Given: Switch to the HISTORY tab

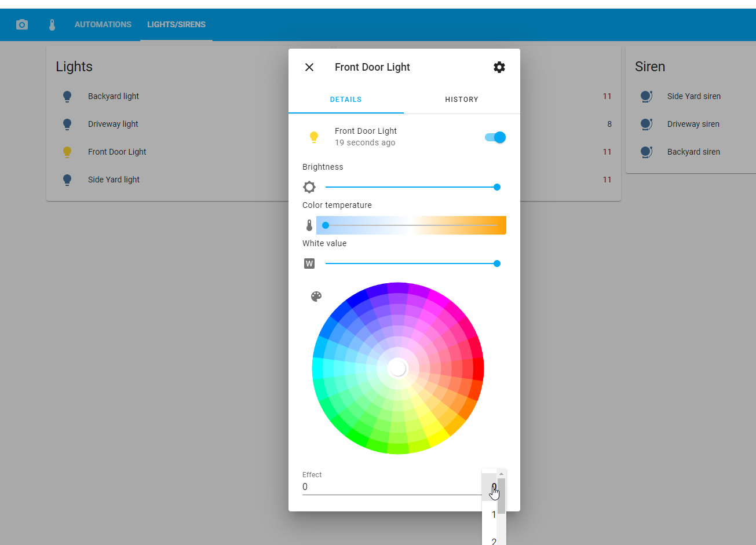Looking at the screenshot, I should tap(462, 99).
